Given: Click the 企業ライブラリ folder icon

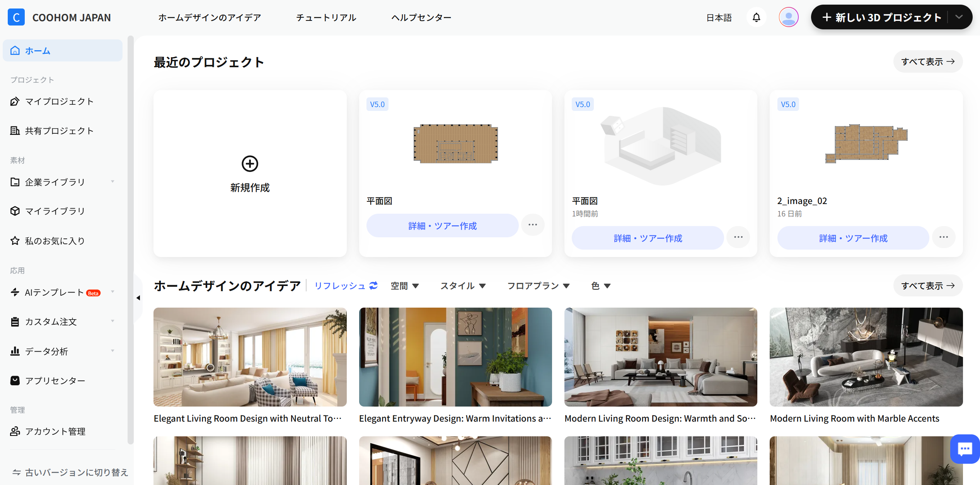Looking at the screenshot, I should point(15,182).
